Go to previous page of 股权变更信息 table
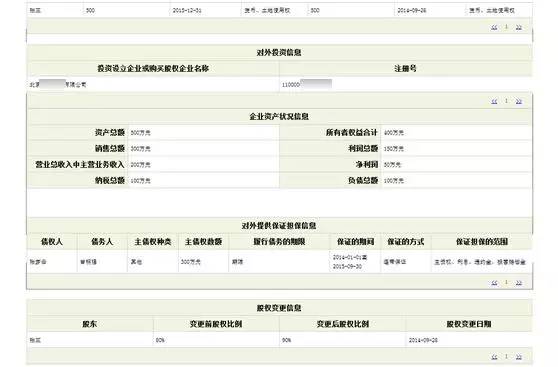The height and width of the screenshot is (367, 558). click(x=494, y=357)
